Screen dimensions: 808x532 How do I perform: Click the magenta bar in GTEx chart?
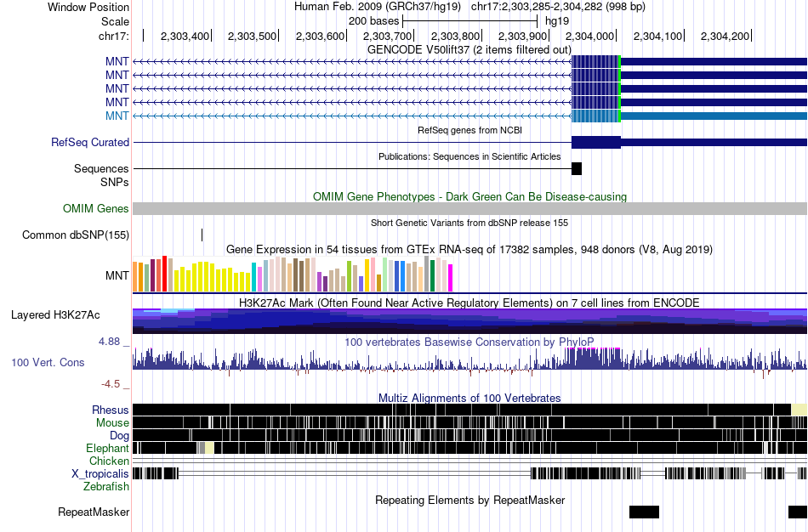[451, 278]
